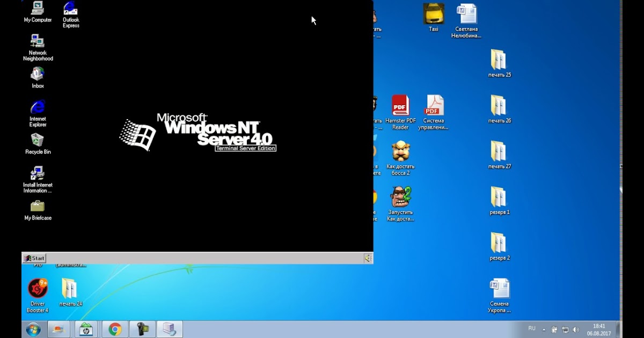644x338 pixels.
Task: Open My Computer on NT desktop
Action: pos(38,12)
